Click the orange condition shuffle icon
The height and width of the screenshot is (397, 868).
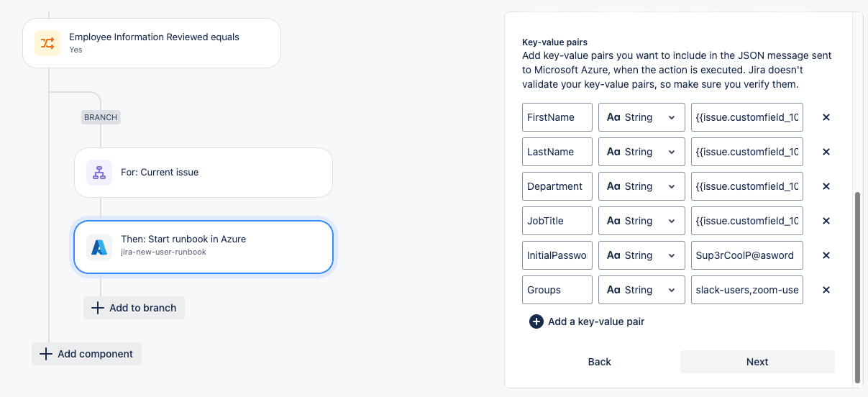point(47,43)
